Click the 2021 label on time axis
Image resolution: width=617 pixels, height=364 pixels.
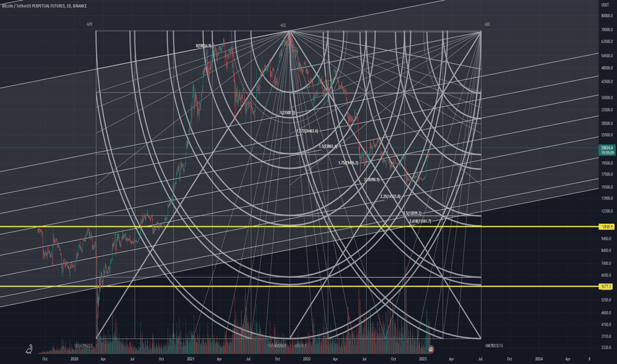(191, 359)
